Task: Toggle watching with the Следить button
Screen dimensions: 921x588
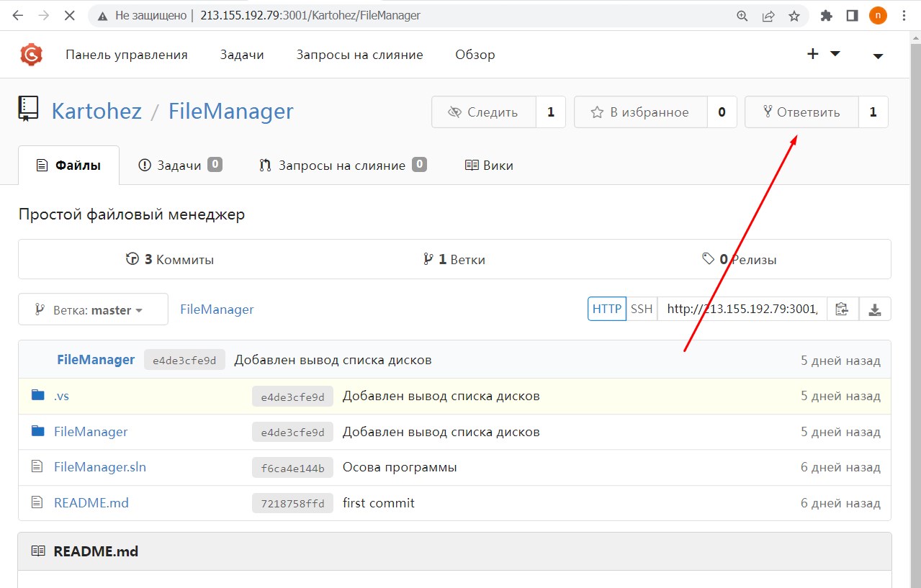Action: click(x=483, y=112)
